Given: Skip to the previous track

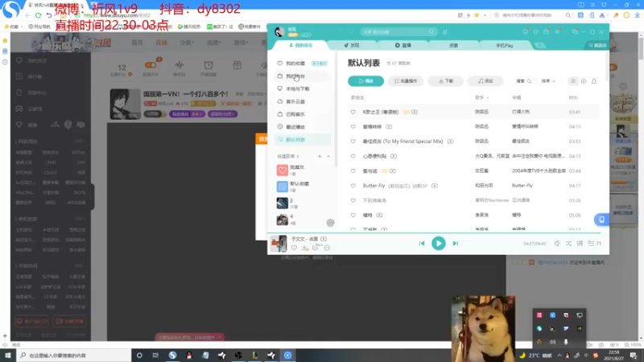Looking at the screenshot, I should [422, 244].
